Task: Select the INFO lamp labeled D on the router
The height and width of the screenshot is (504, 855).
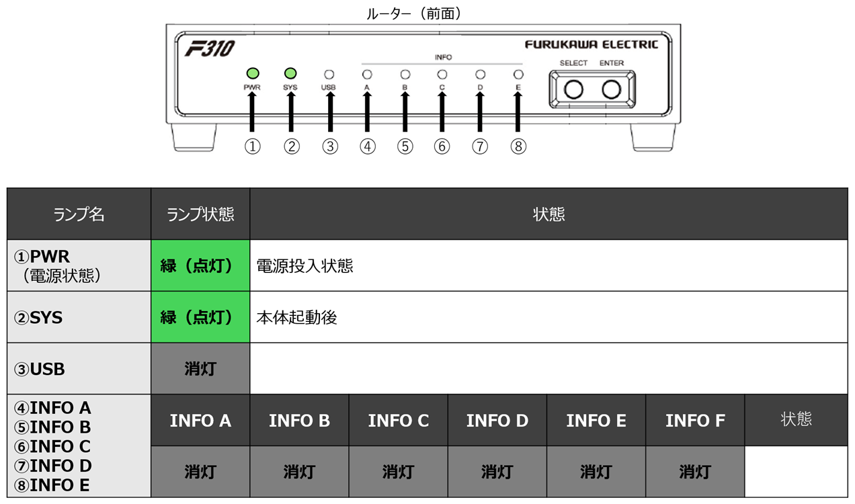Action: click(x=480, y=74)
